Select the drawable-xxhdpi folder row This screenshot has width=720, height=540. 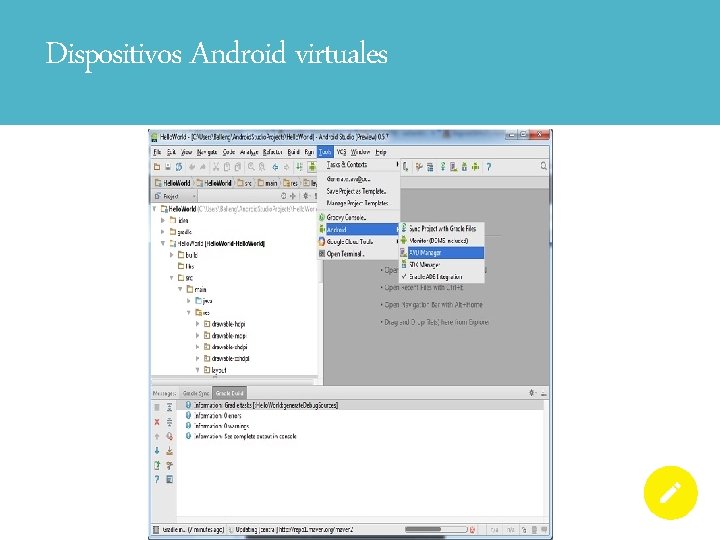click(226, 358)
